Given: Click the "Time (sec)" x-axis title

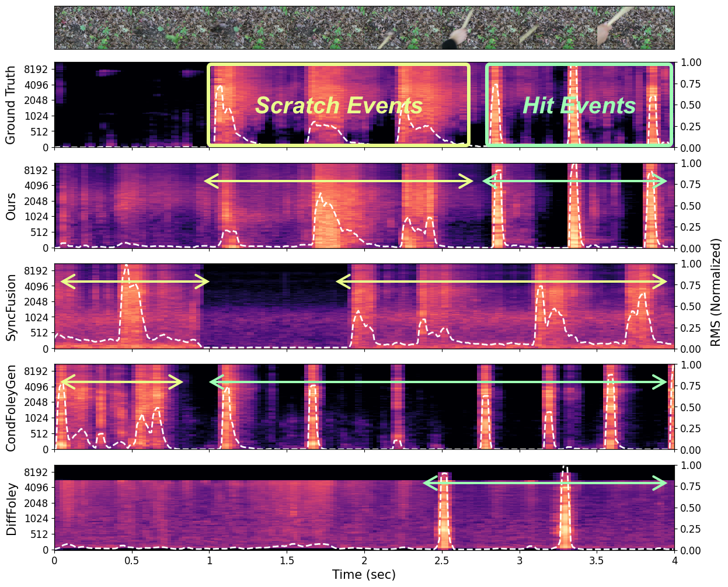Looking at the screenshot, I should 364,575.
